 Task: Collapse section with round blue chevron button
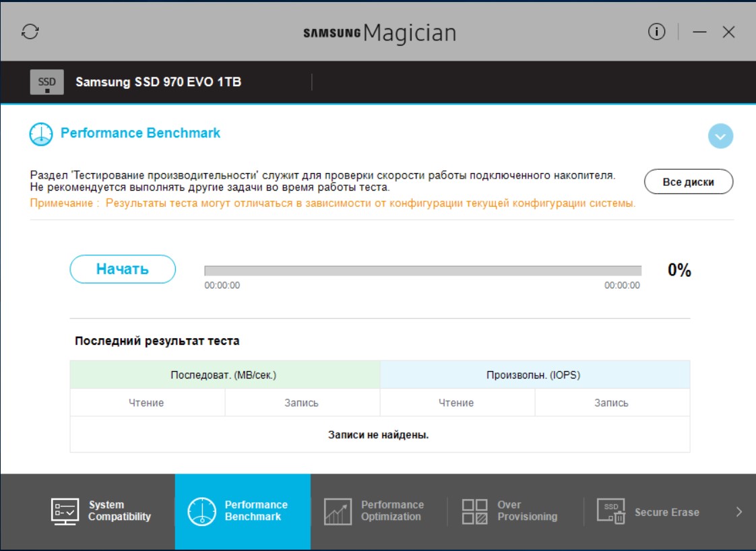pos(720,136)
